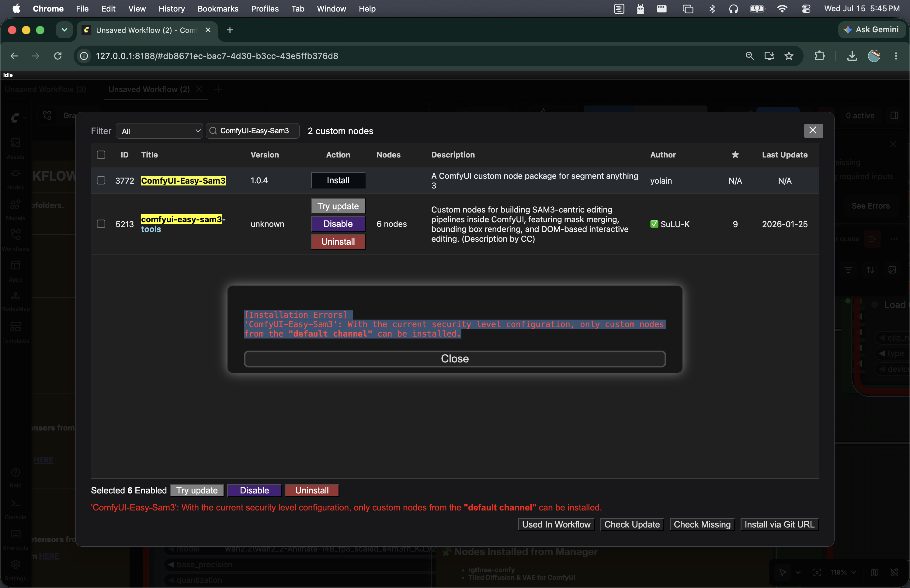Open the Templates sidebar panel

(x=15, y=332)
